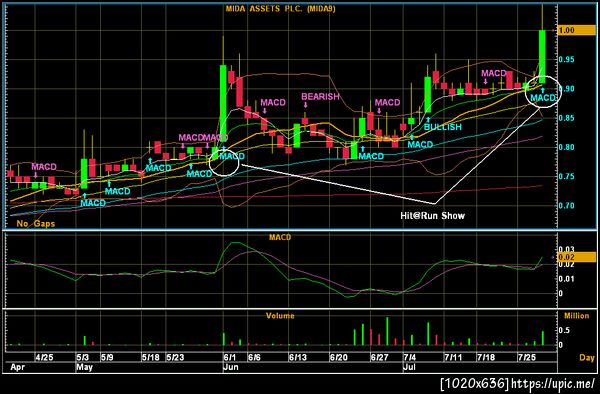This screenshot has height=394, width=600.
Task: Select the Day timeframe label
Action: 587,358
